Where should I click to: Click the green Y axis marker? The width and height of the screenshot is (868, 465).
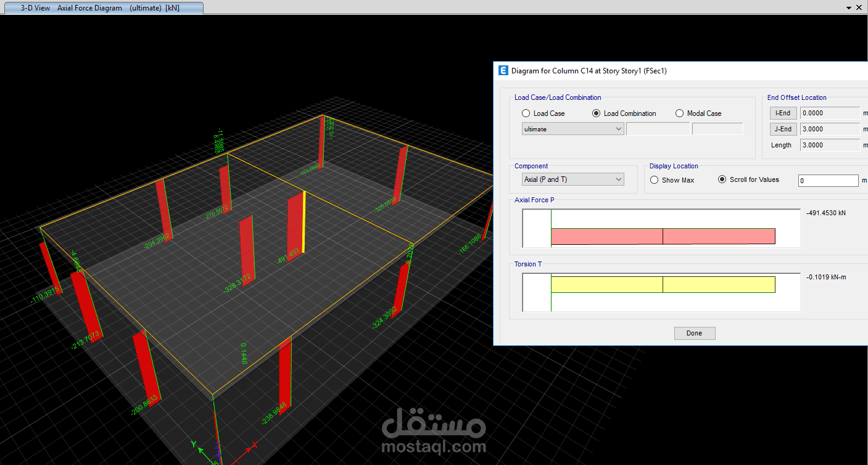(x=193, y=444)
